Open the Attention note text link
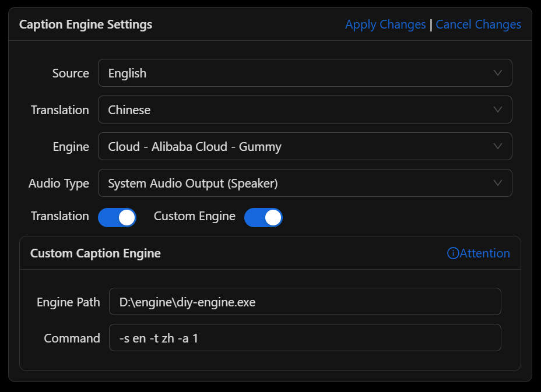This screenshot has width=541, height=392. pyautogui.click(x=484, y=253)
